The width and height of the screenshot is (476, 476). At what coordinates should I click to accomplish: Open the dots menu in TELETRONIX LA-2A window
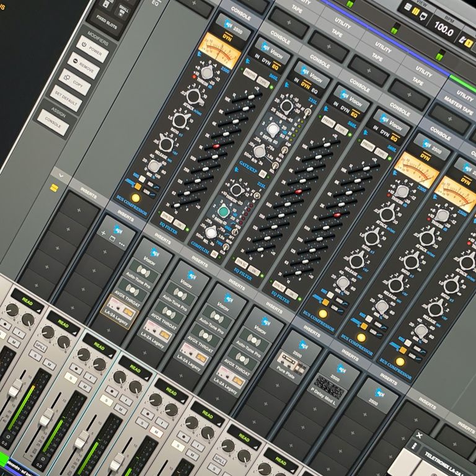[414, 446]
